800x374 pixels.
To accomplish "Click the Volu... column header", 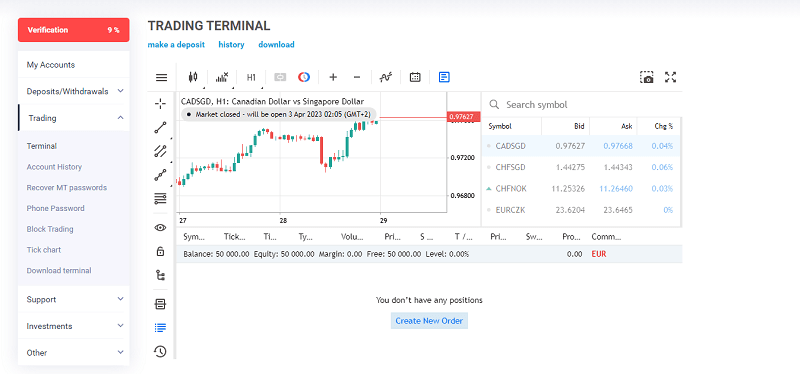I will tap(353, 237).
